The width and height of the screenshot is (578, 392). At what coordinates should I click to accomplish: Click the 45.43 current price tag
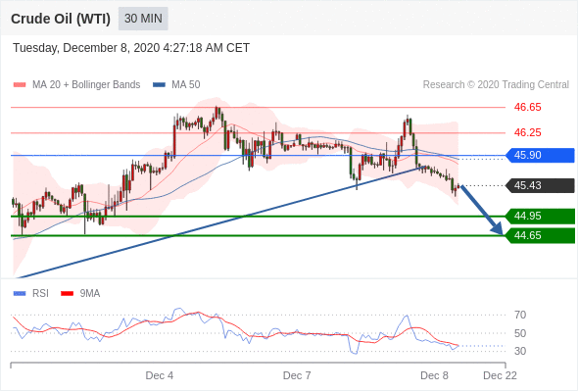click(540, 185)
